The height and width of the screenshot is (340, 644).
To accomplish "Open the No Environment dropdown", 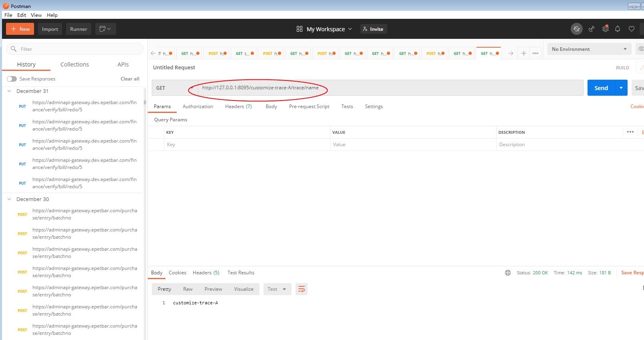I will click(589, 49).
